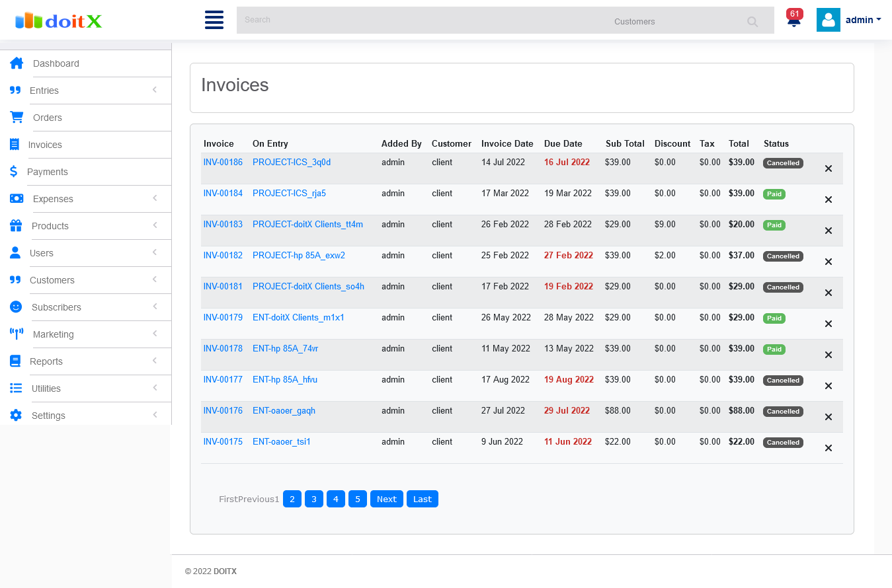The width and height of the screenshot is (892, 588).
Task: Click the Entries quote icon
Action: 15,91
